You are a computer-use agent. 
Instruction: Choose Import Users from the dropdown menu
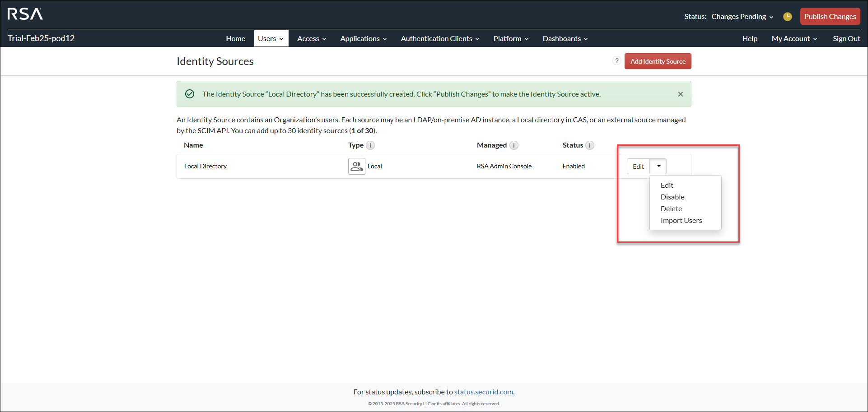[x=681, y=220]
